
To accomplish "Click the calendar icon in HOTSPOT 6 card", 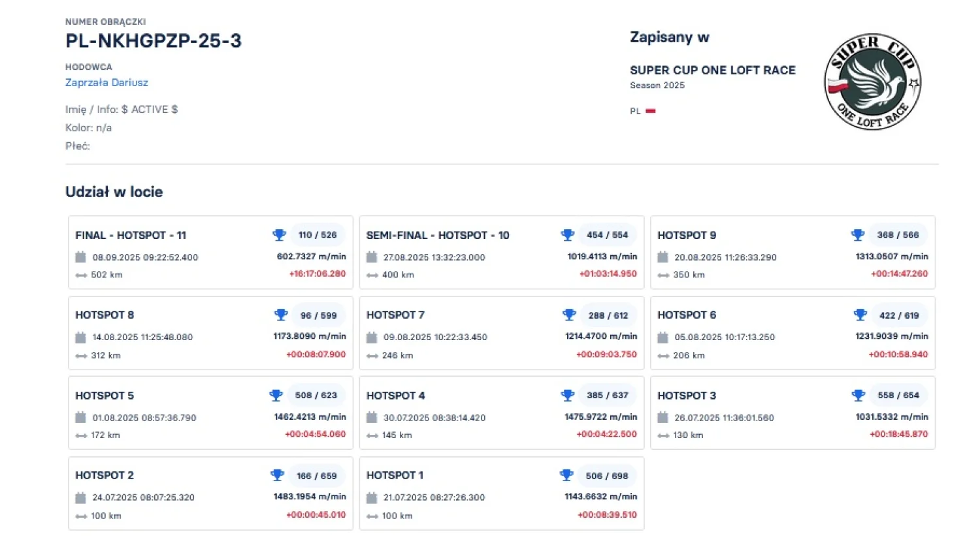I will tap(662, 338).
